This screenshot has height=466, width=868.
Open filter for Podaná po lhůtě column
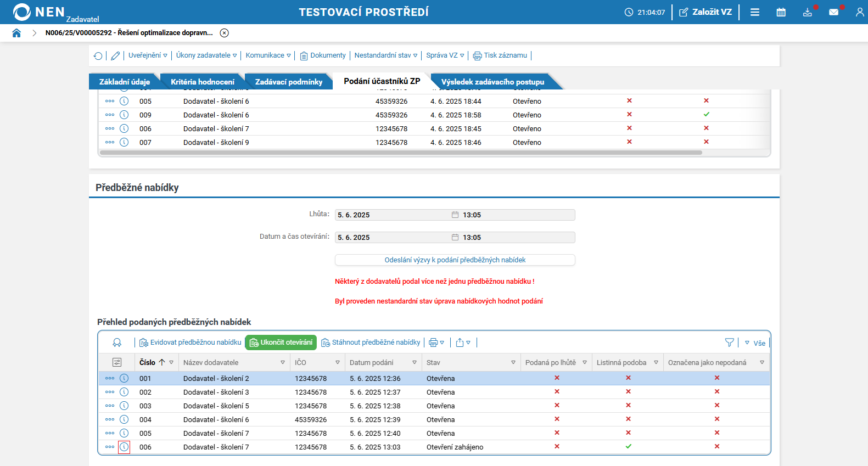click(585, 362)
